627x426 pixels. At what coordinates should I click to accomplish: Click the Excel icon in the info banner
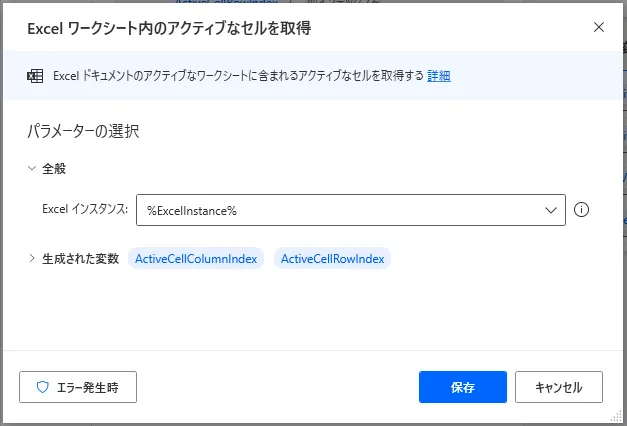(35, 76)
